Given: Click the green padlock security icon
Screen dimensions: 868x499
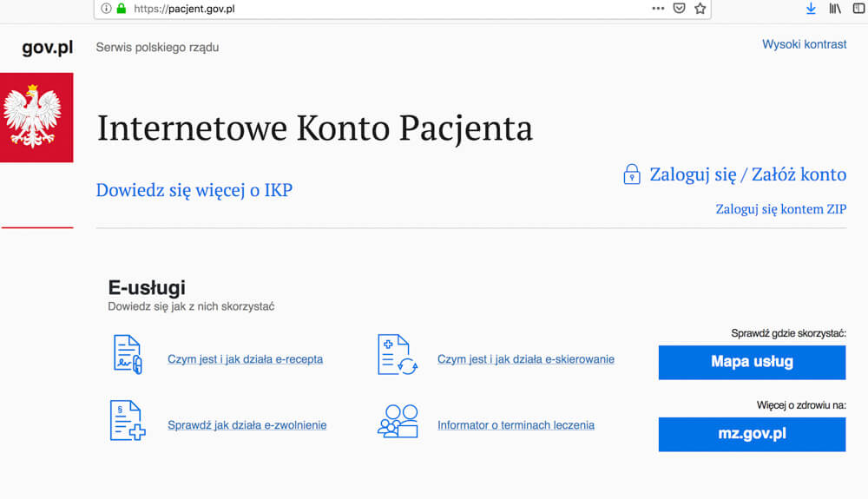Looking at the screenshot, I should [122, 9].
